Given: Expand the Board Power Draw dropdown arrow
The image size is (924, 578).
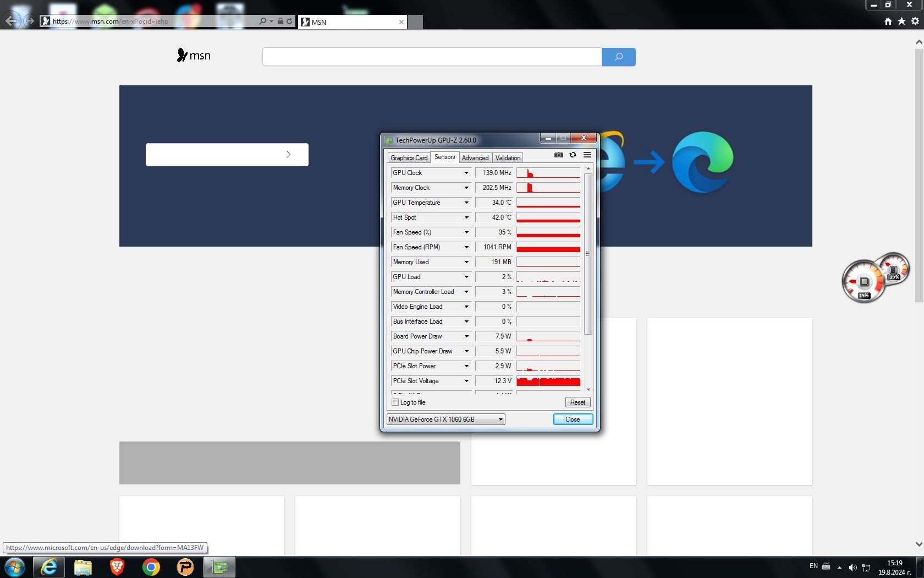Looking at the screenshot, I should 466,336.
